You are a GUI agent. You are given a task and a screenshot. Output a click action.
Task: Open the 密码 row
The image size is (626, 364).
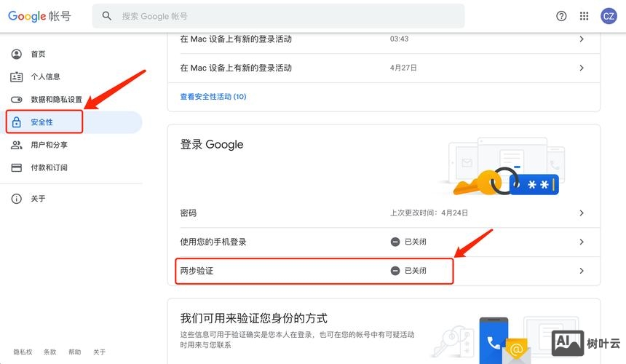384,213
